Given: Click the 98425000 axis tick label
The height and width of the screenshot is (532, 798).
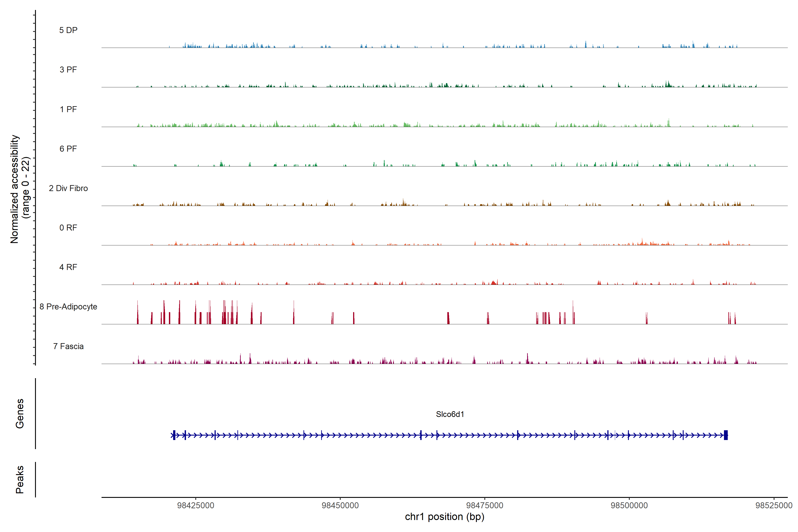Looking at the screenshot, I should point(196,505).
